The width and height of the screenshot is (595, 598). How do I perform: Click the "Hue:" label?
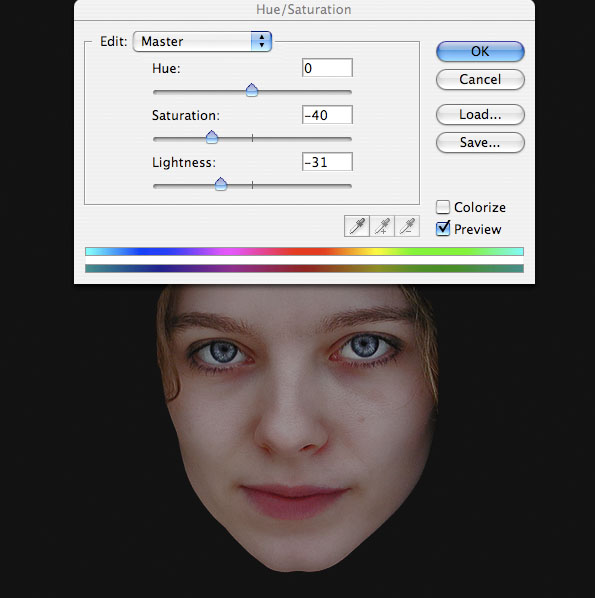point(166,68)
